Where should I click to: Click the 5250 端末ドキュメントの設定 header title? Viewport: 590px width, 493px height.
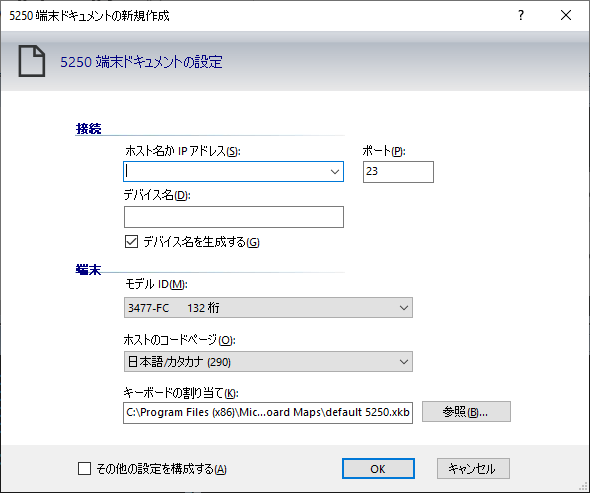pyautogui.click(x=141, y=62)
